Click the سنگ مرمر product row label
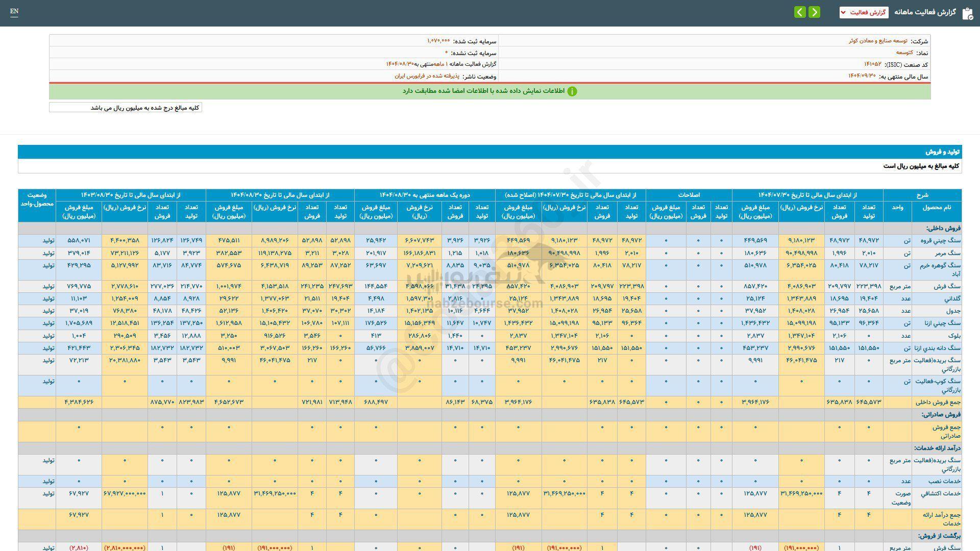 [948, 253]
